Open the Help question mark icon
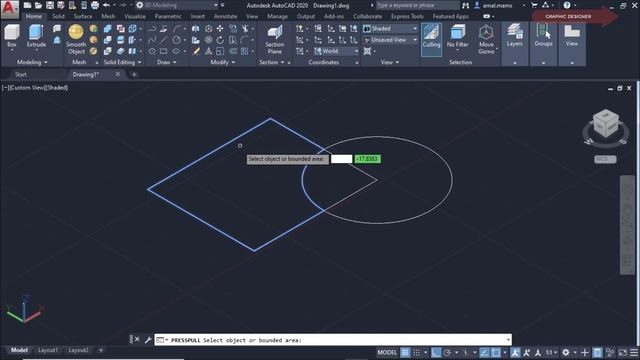This screenshot has height=360, width=640. 567,5
